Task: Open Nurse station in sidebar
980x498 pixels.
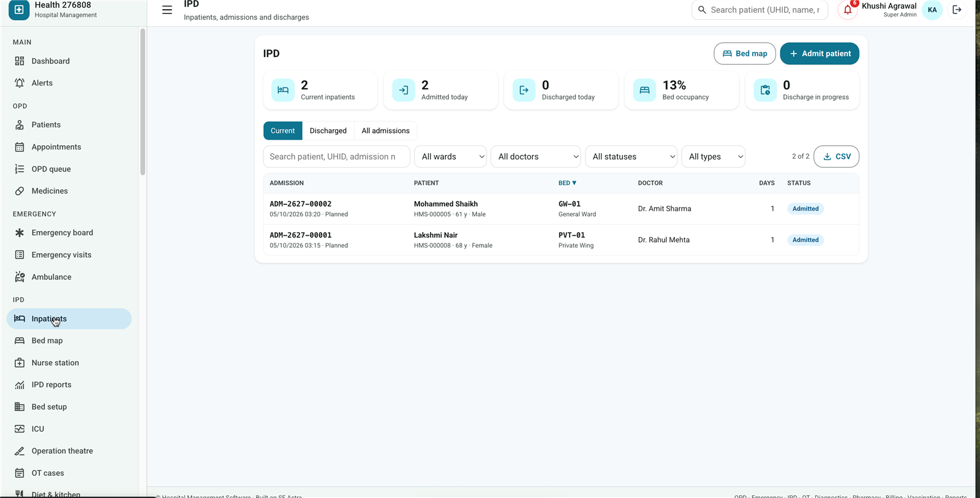Action: click(x=69, y=363)
